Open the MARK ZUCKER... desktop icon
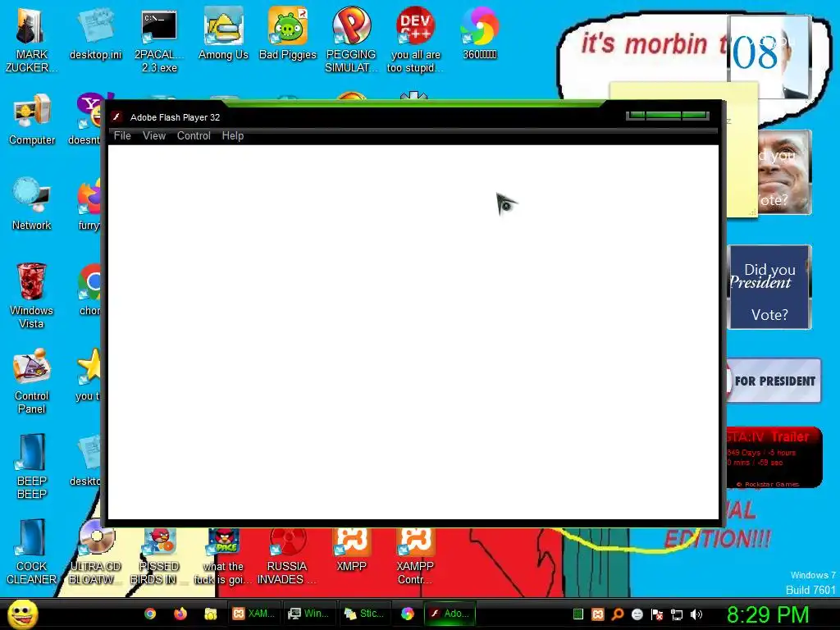This screenshot has height=630, width=840. point(31,40)
